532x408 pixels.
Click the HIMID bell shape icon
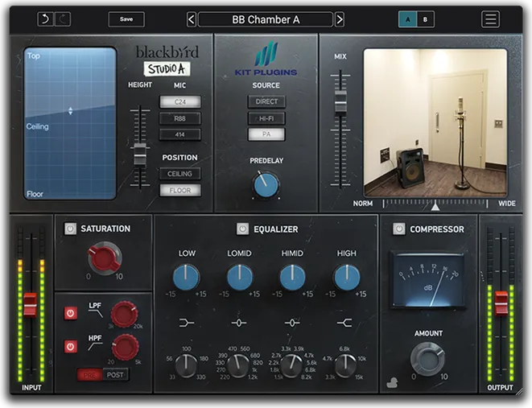tap(292, 324)
